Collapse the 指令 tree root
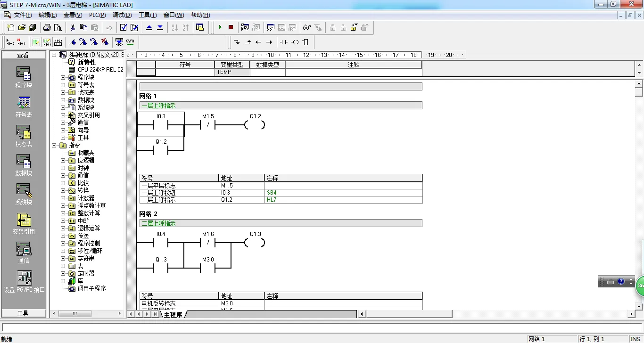644x343 pixels. click(x=54, y=145)
